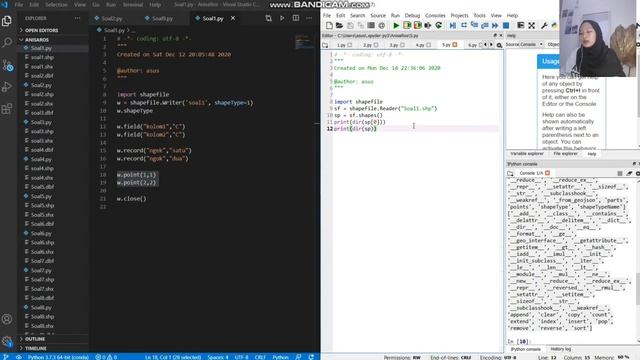The width and height of the screenshot is (640, 360).
Task: Switch to the File explorer tab
Action: pos(565,154)
